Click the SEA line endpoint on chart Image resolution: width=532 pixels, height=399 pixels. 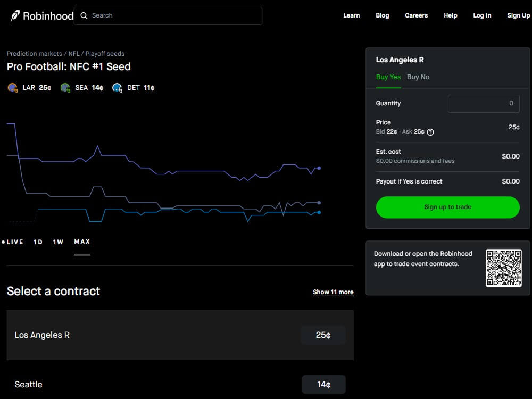tap(319, 203)
